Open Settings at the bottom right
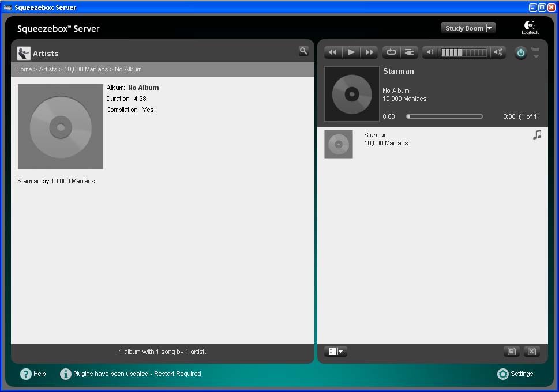The height and width of the screenshot is (392, 559). tap(515, 374)
